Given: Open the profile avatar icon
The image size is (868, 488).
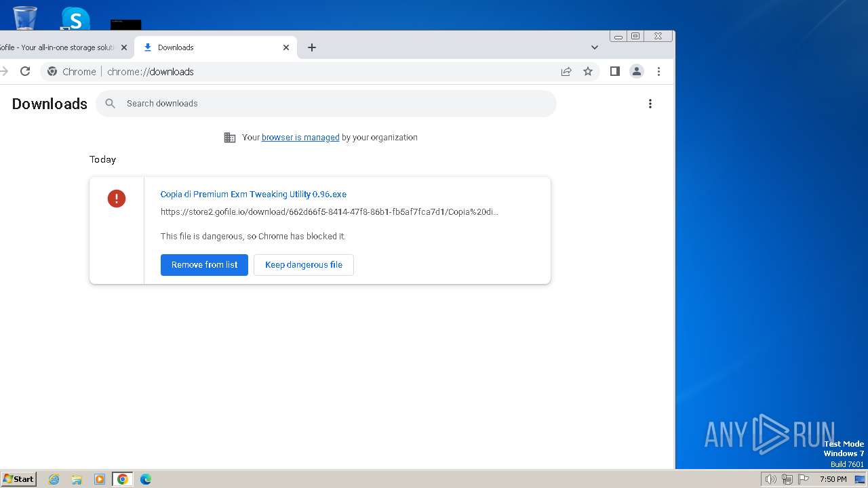Looking at the screenshot, I should click(637, 71).
